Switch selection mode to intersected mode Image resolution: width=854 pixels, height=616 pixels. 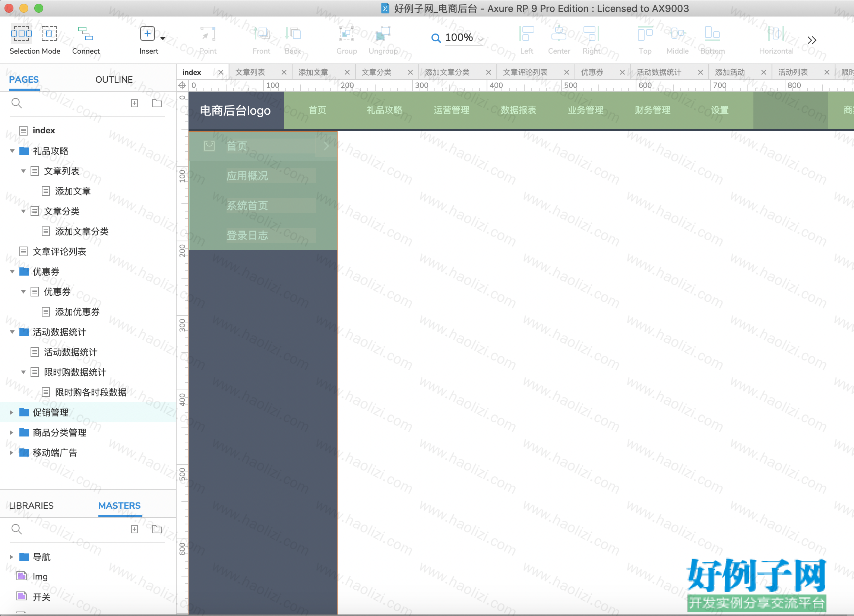point(21,34)
